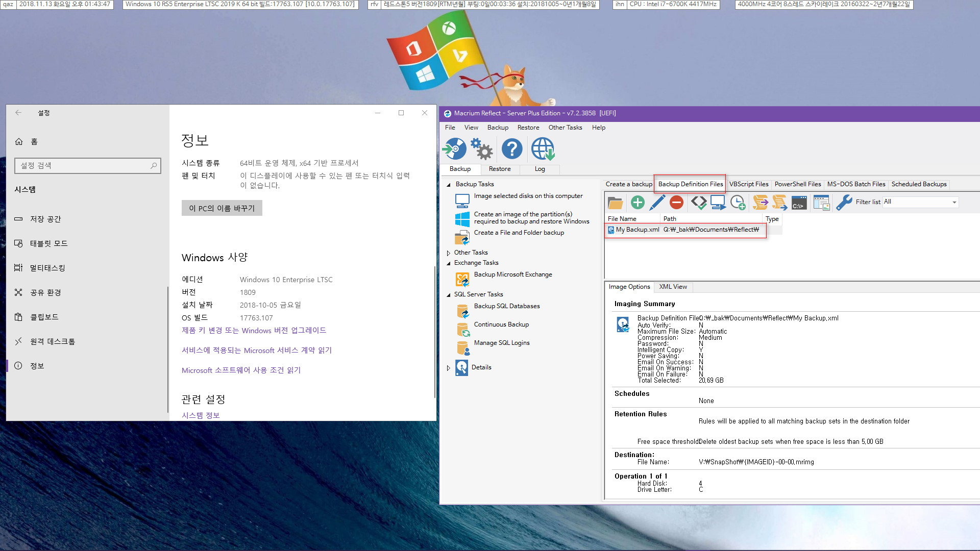This screenshot has height=551, width=980.
Task: Click the blue pencil edit icon
Action: 657,203
